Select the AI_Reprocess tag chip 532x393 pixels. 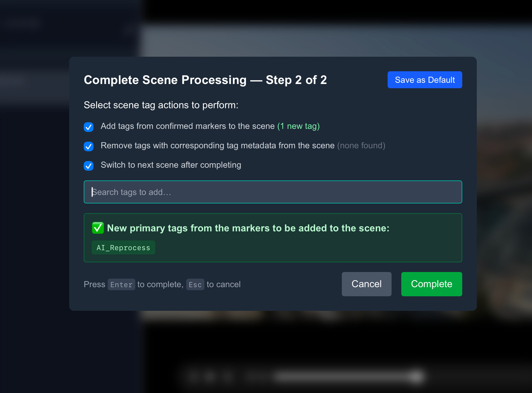pos(123,247)
